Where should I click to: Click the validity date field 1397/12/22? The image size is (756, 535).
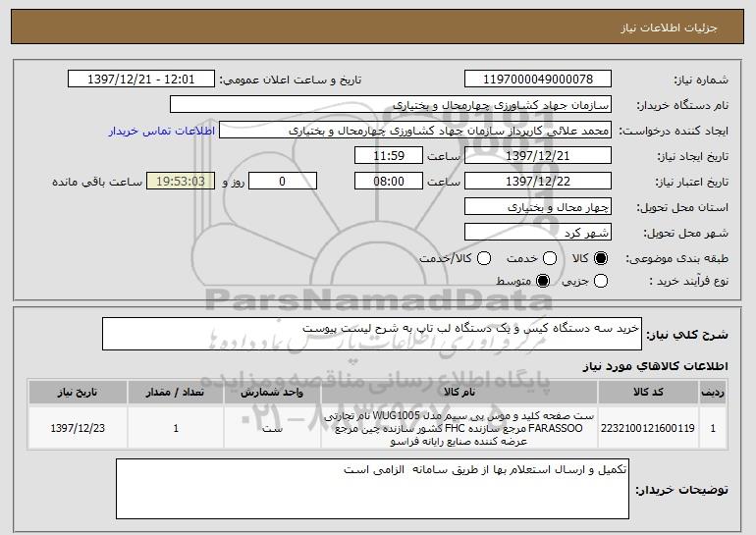pos(538,182)
